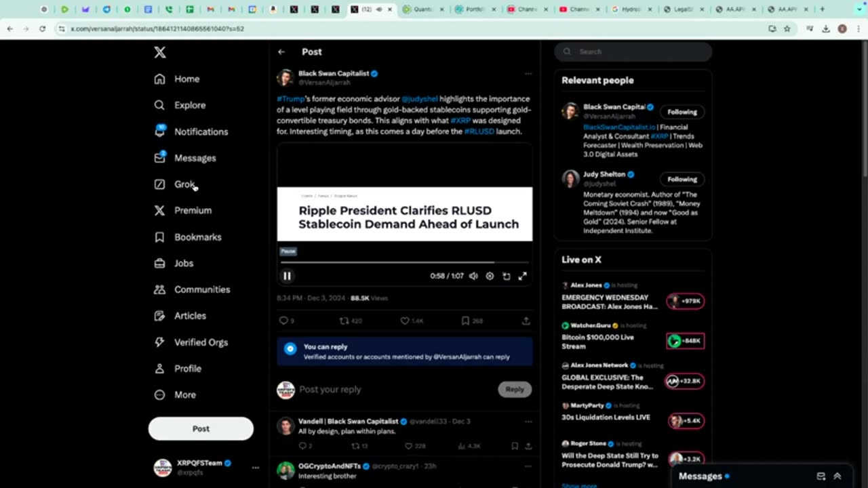Click the Communities people icon

[159, 289]
